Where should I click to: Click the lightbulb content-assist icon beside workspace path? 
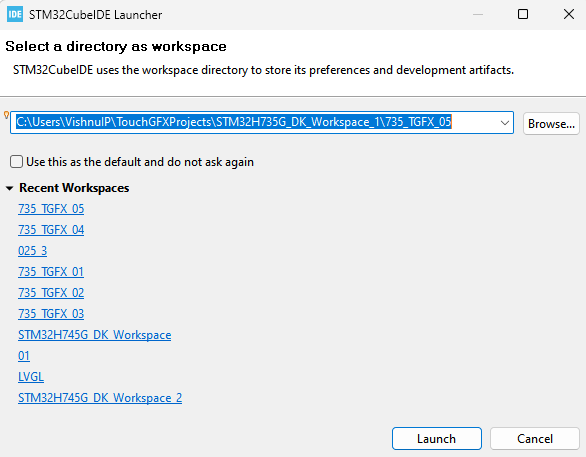tap(6, 115)
